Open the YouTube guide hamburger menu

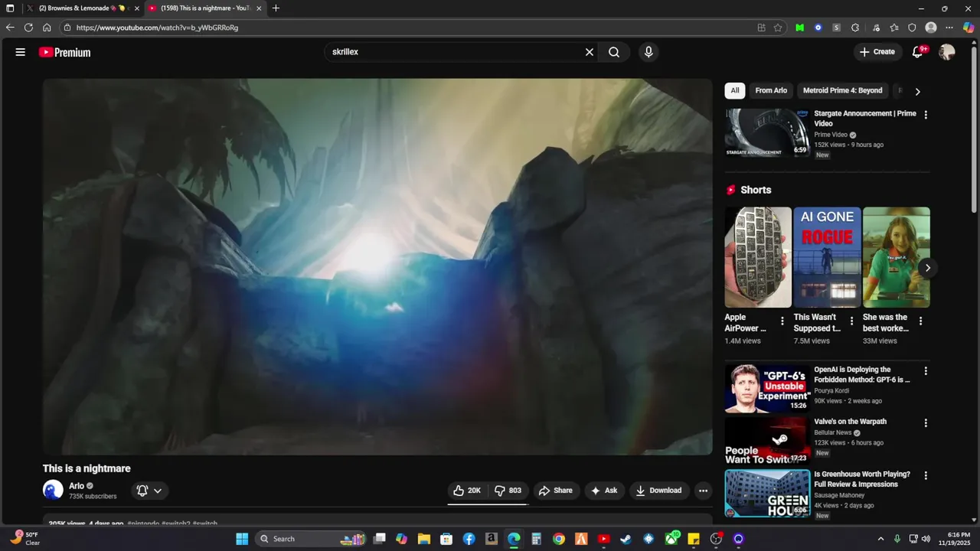21,52
